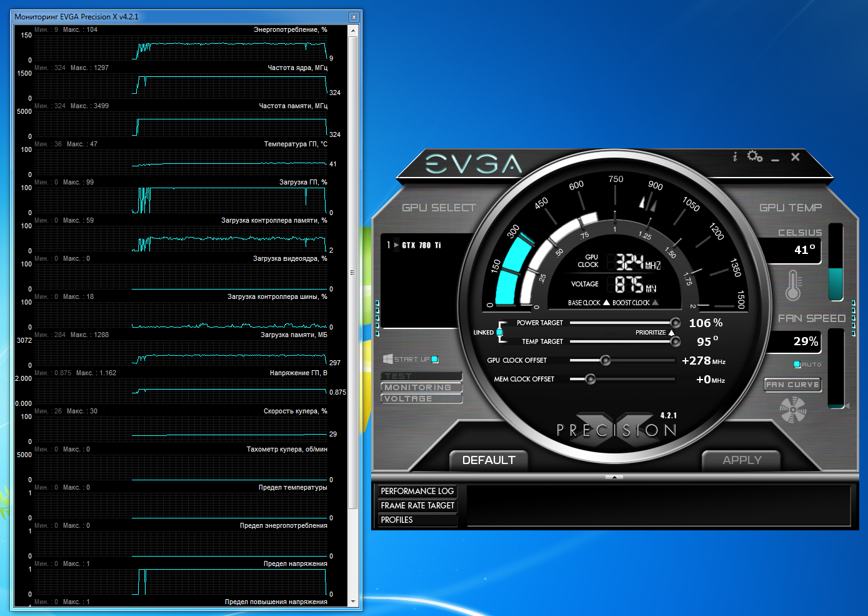Screen dimensions: 868x616
Task: Close the EVGA Precision X main window
Action: (796, 157)
